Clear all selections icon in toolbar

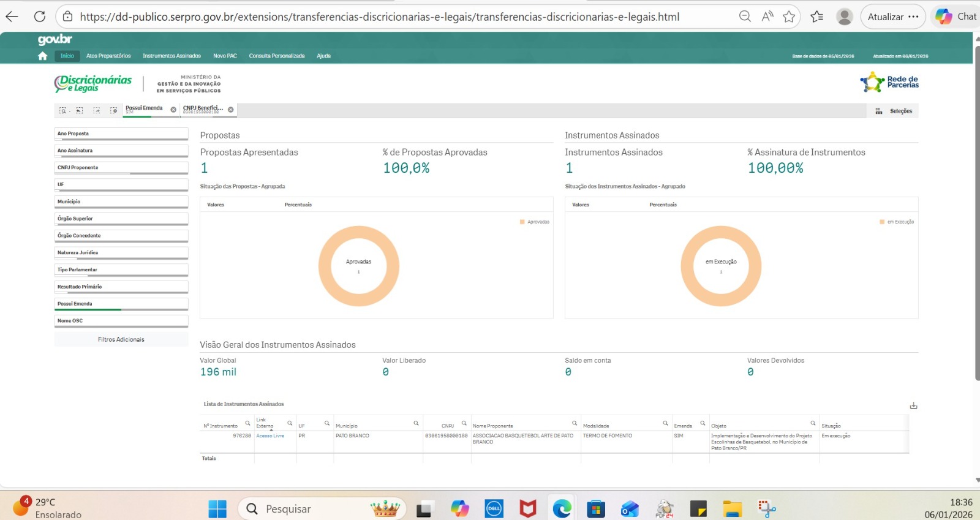tap(113, 111)
